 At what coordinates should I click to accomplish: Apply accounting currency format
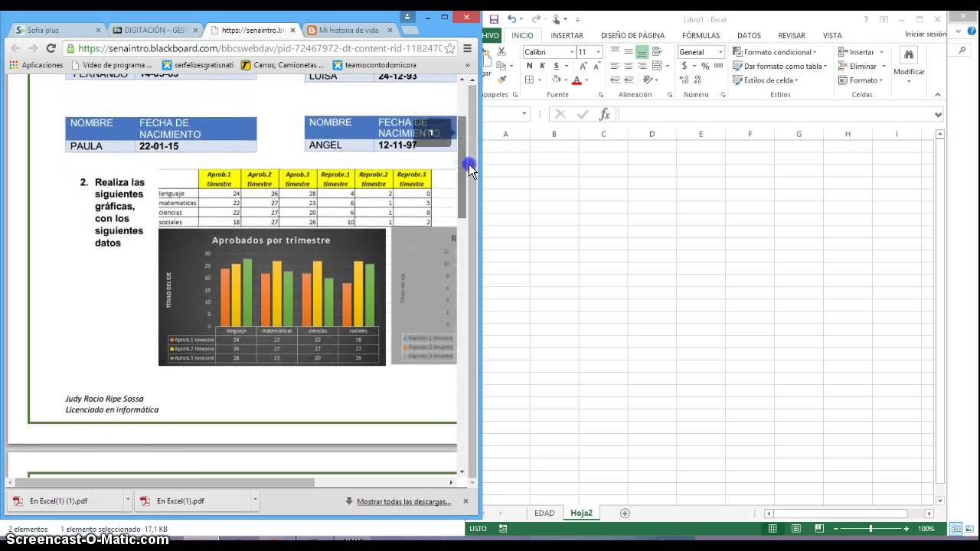(684, 66)
